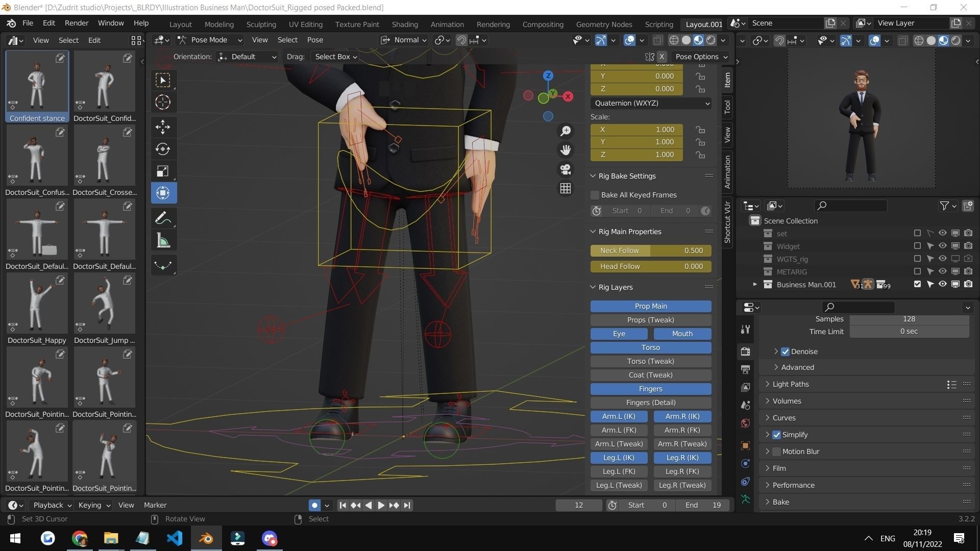Open the Windows Start menu
This screenshot has height=551, width=980.
click(x=15, y=538)
